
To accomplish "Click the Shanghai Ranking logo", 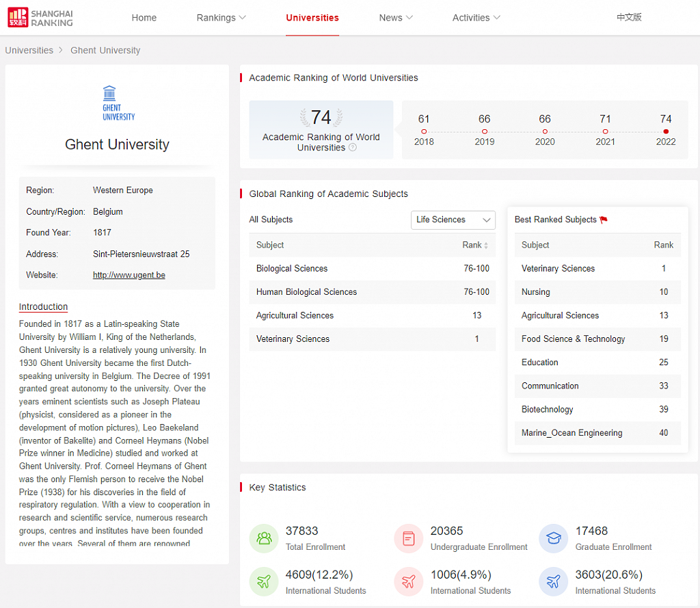I will [x=40, y=17].
